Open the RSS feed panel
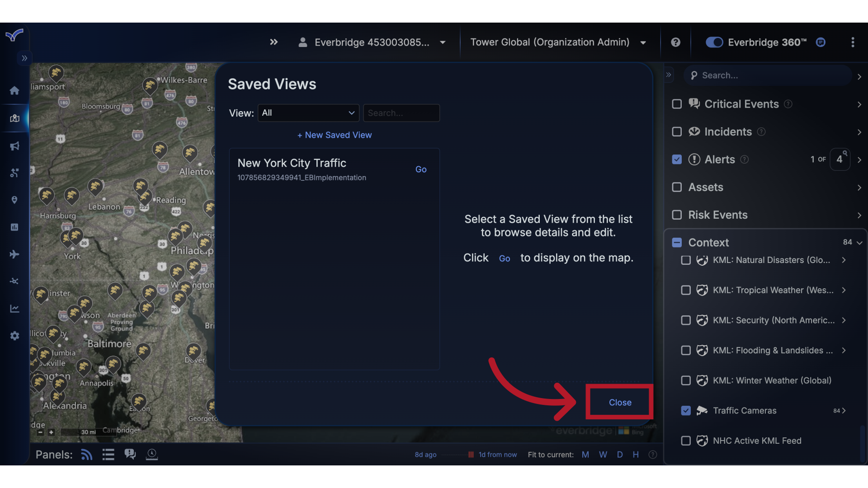 86,454
